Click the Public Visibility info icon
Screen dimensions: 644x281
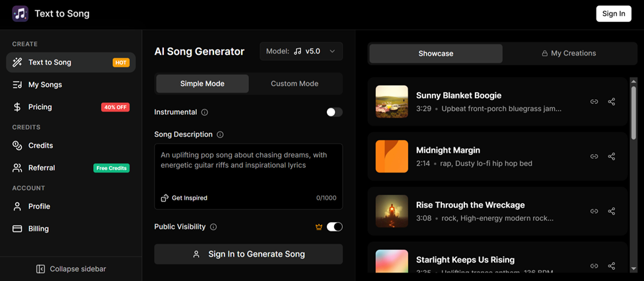point(213,227)
